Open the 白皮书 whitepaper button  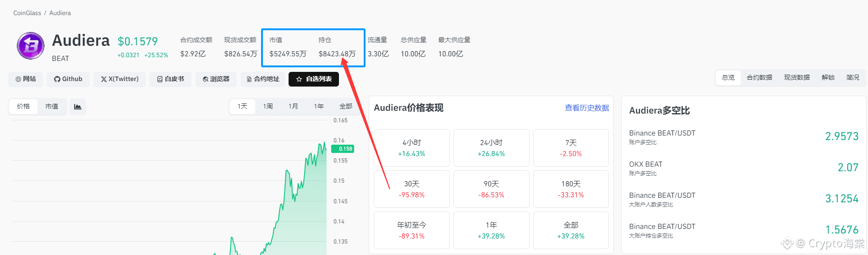click(170, 79)
